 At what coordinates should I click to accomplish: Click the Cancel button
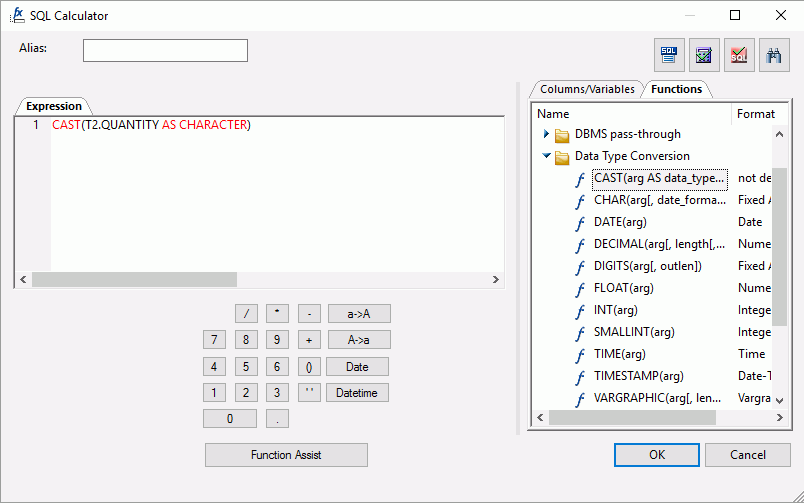point(748,455)
